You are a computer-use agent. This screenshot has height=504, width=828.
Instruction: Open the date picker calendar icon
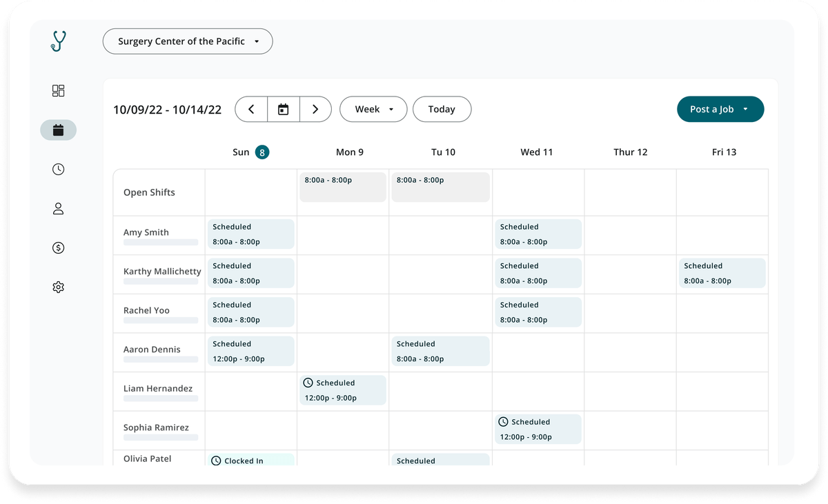[x=283, y=110]
